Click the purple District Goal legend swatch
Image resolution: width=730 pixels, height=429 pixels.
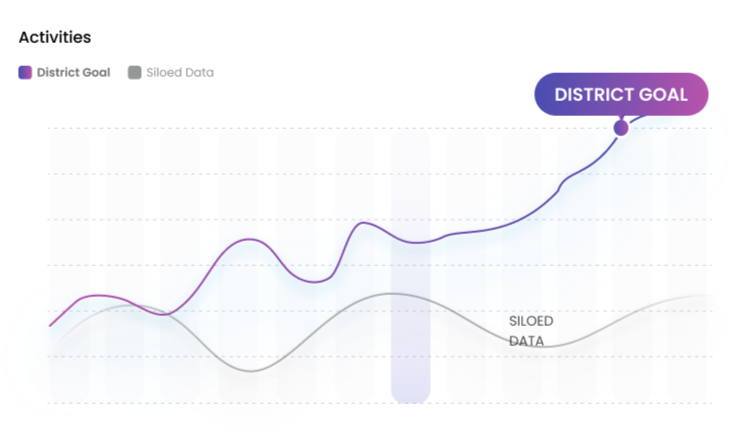click(25, 72)
